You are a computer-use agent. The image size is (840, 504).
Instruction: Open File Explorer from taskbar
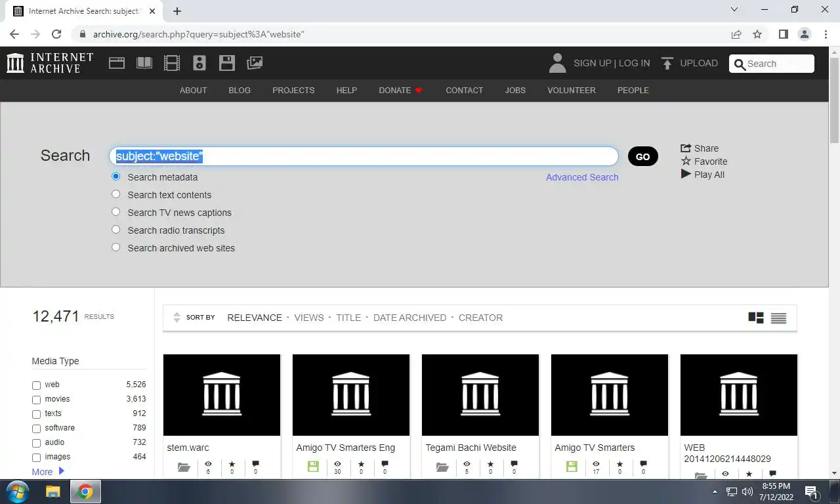coord(53,492)
